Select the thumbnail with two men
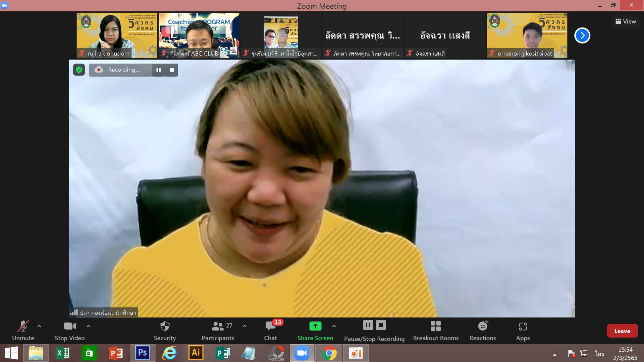 coord(281,36)
